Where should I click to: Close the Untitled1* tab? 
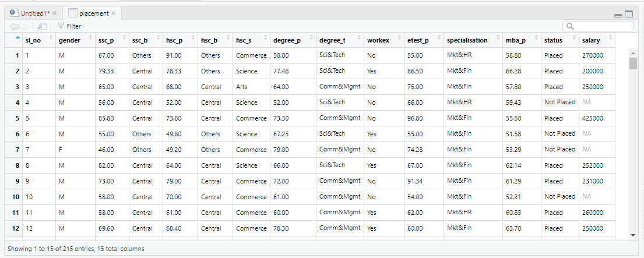55,13
